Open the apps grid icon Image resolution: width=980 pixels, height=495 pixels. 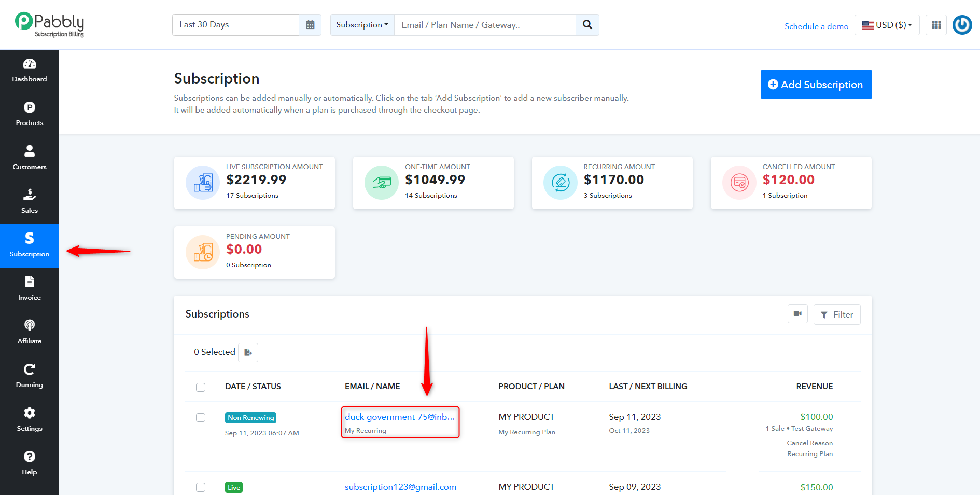936,25
